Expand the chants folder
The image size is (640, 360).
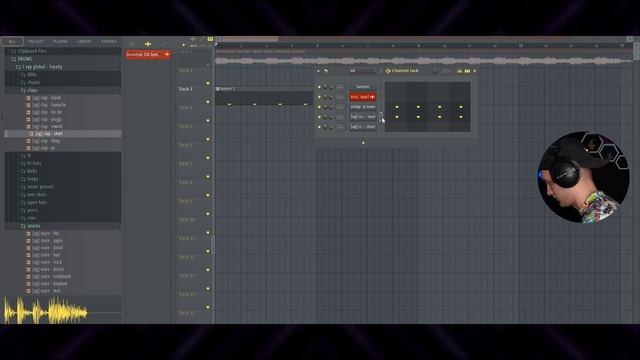pyautogui.click(x=30, y=82)
